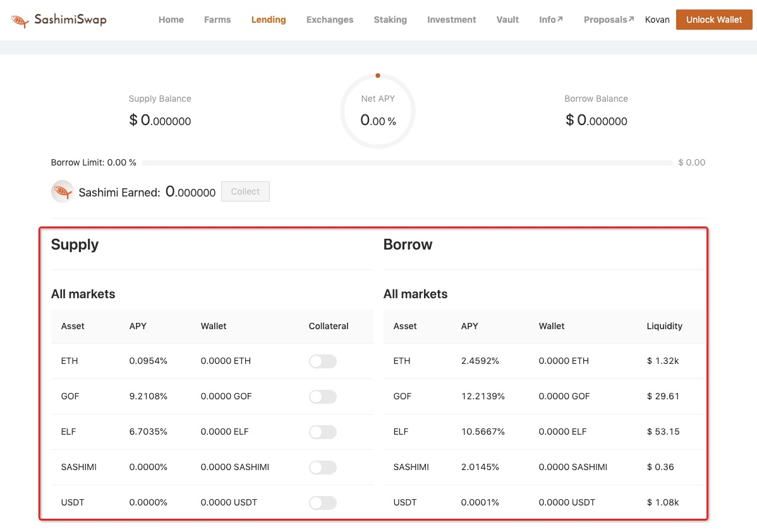Click the Collect button
Screen dimensions: 757x532
pos(245,191)
